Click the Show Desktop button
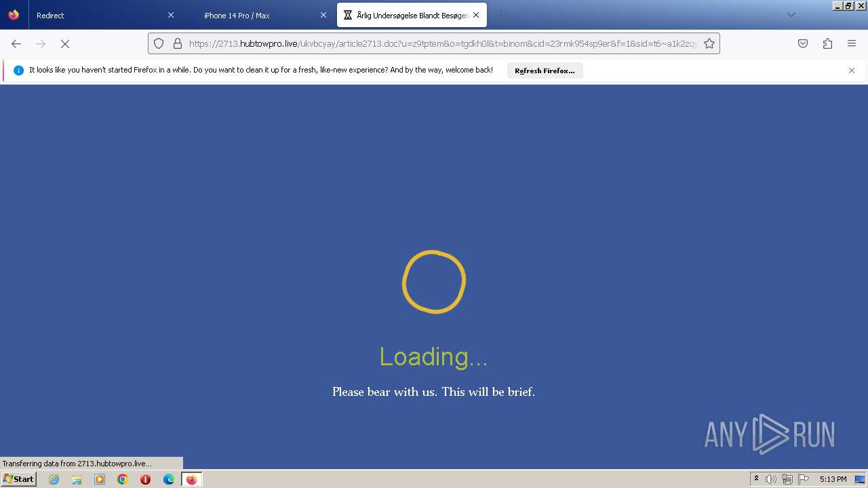Image resolution: width=868 pixels, height=488 pixels. pyautogui.click(x=861, y=479)
